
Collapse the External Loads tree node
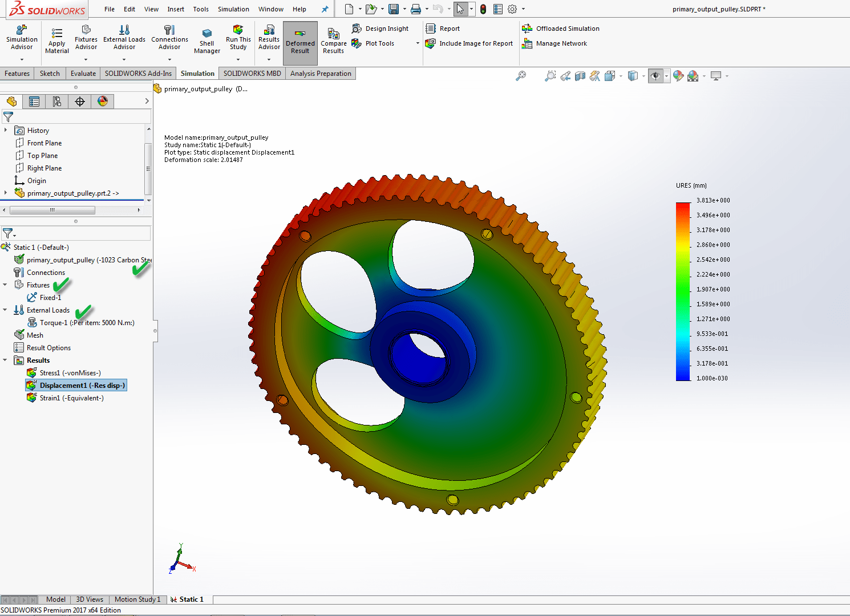(x=5, y=310)
